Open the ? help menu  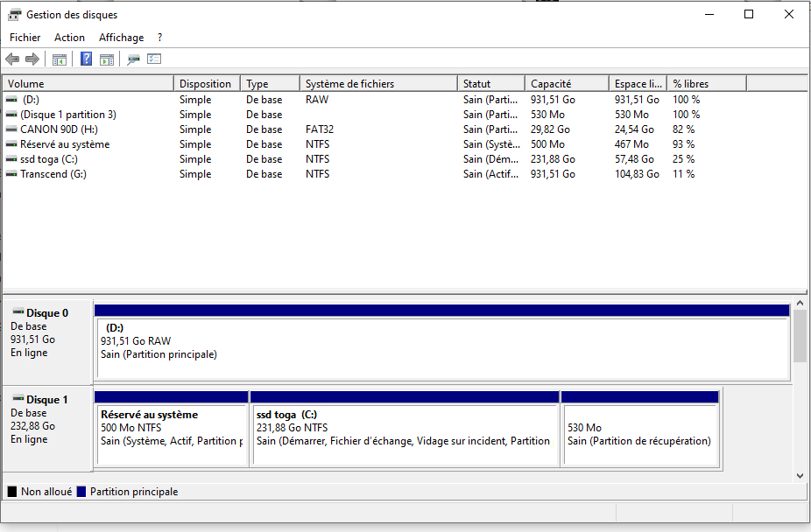click(159, 38)
